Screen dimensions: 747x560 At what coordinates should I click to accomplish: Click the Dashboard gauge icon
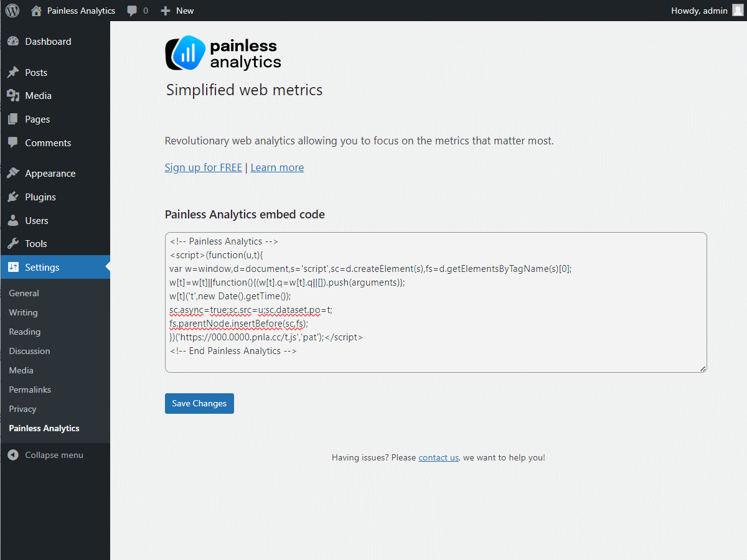pos(13,42)
